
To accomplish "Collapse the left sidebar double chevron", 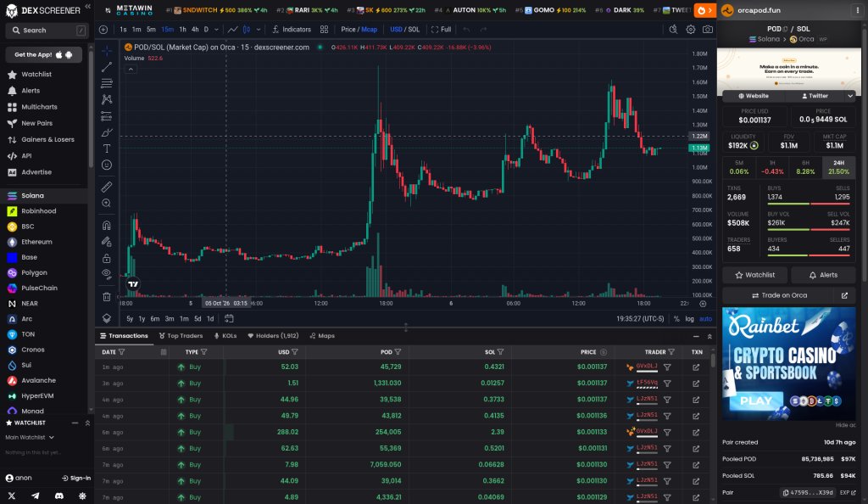I will click(87, 7).
